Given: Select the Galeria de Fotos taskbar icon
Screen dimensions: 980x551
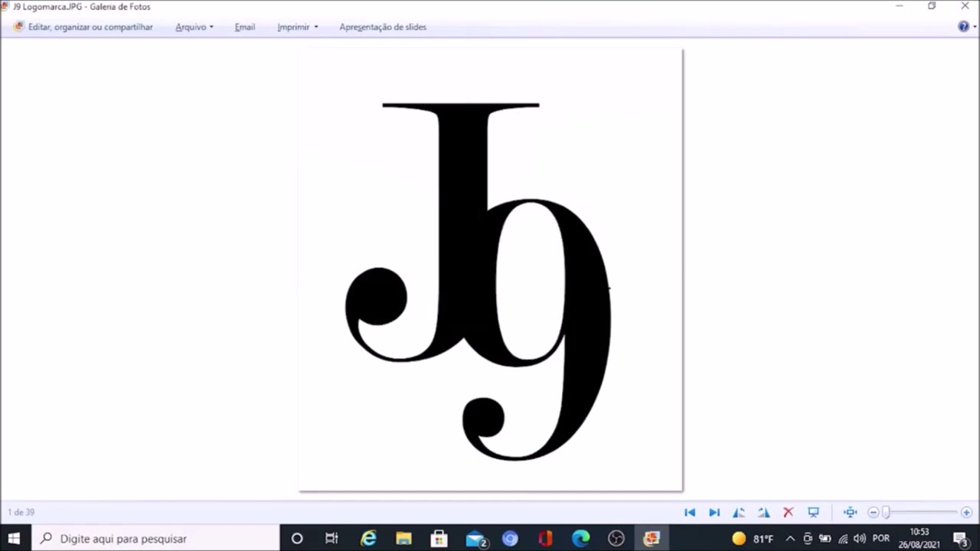Looking at the screenshot, I should (652, 539).
